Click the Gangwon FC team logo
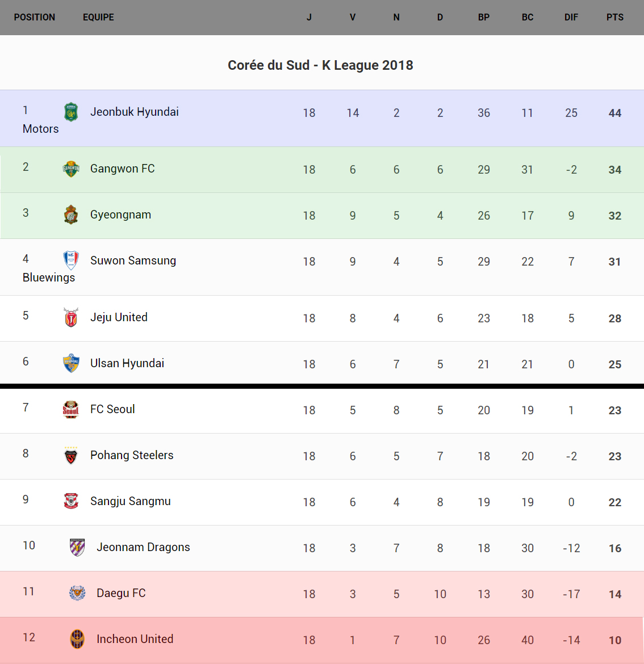 tap(71, 169)
